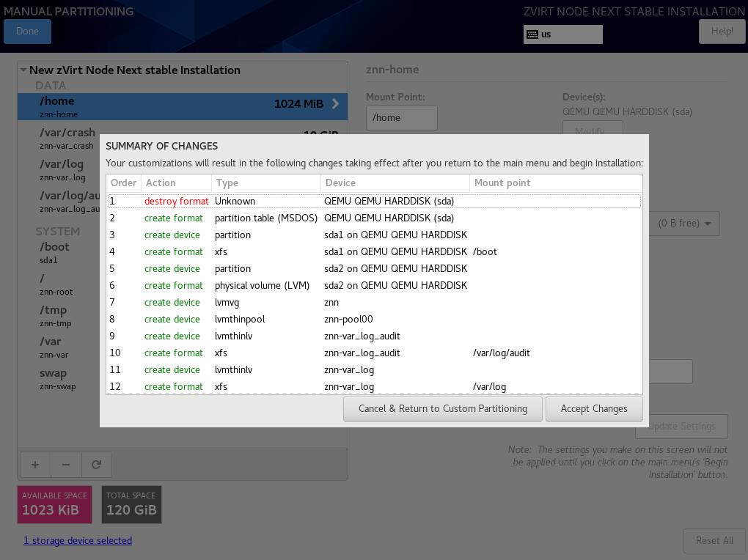Screen dimensions: 748x560
Task: Select row 10 xfs /var/log/audit
Action: point(375,353)
